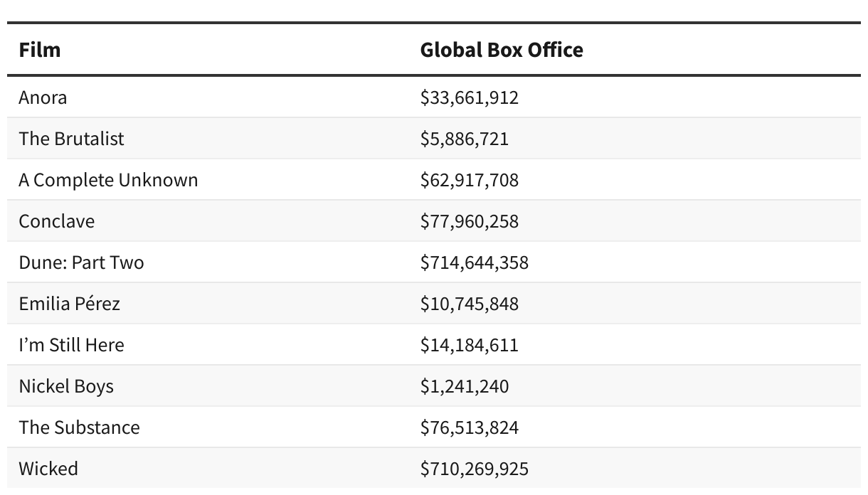Select the $10,745,848 cell
This screenshot has width=868, height=495.
point(470,304)
